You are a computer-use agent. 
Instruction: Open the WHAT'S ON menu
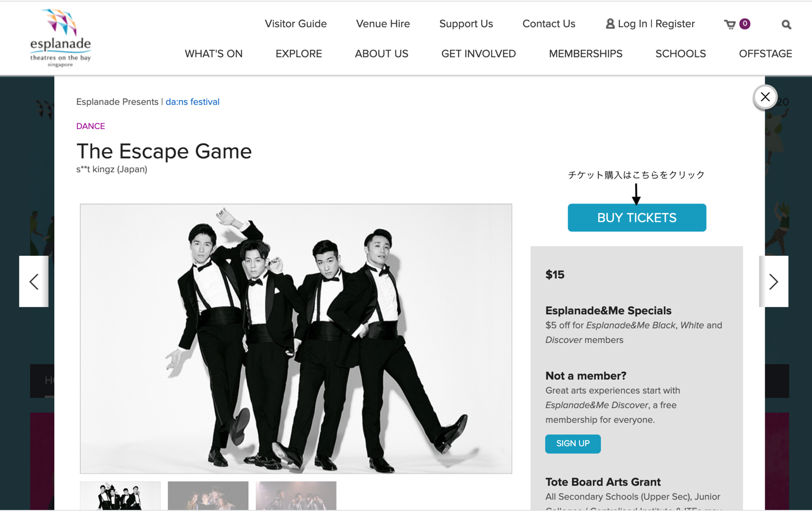click(x=213, y=54)
